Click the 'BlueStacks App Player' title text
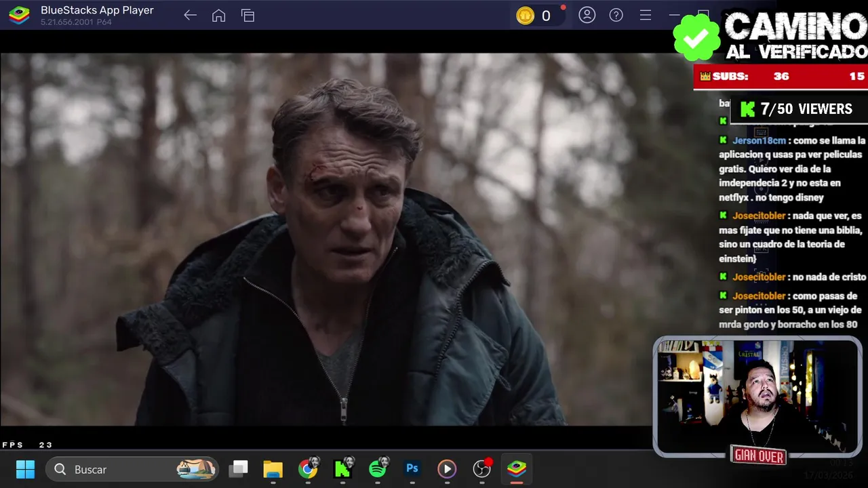The image size is (868, 488). (x=97, y=10)
